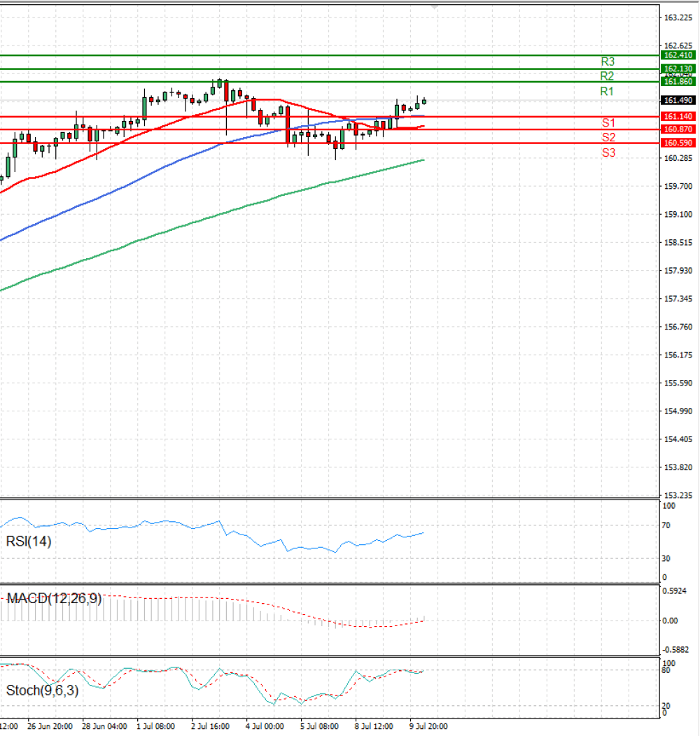Click the R2 resistance label

click(607, 76)
